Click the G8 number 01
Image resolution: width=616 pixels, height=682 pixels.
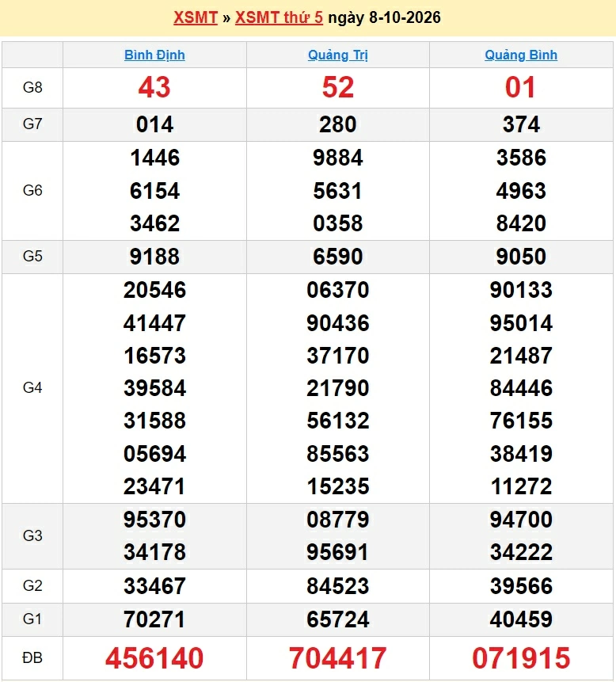520,87
